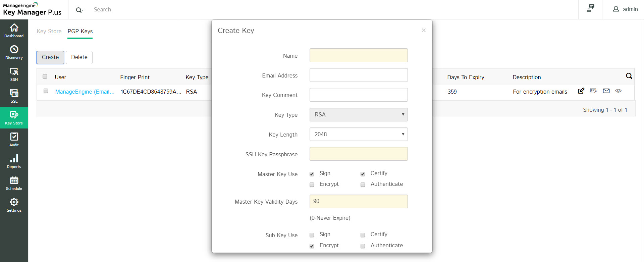
Task: Check Sign under Sub Key Use
Action: (x=312, y=235)
